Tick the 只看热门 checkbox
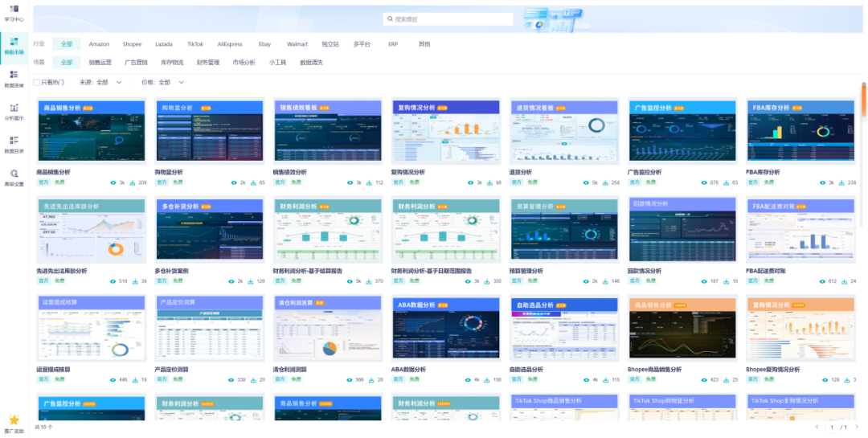This screenshot has height=438, width=868. 36,82
